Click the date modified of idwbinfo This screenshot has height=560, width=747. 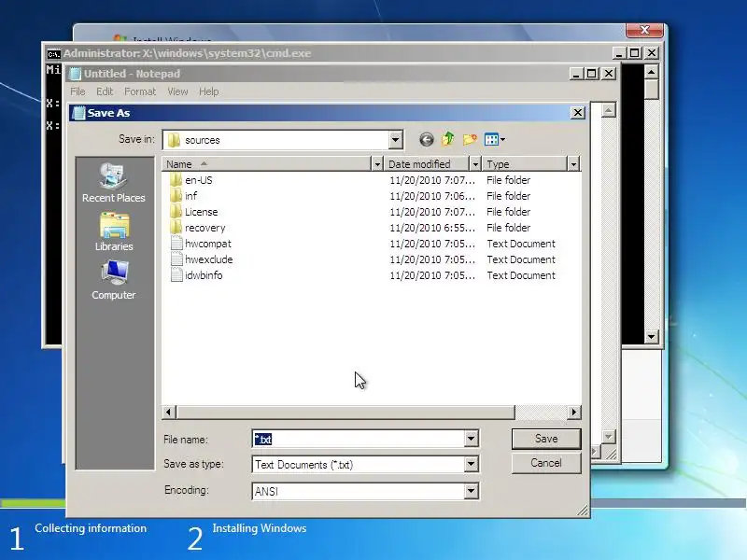(432, 275)
